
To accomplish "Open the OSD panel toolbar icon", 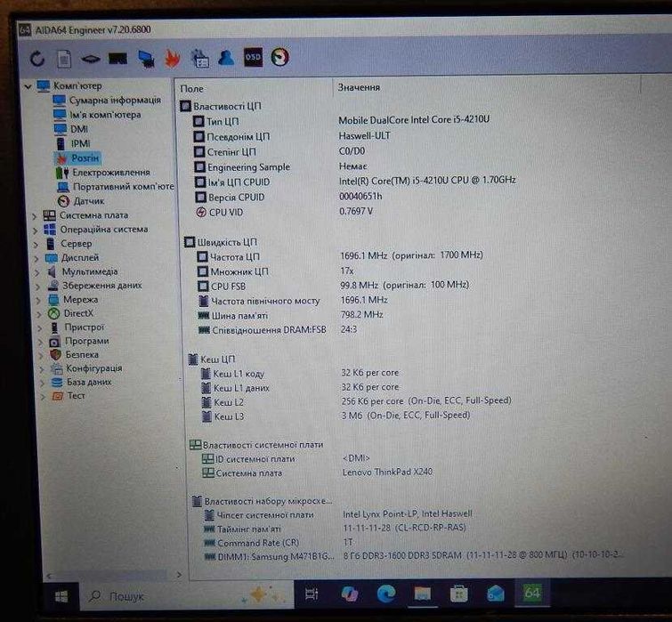I will pyautogui.click(x=253, y=57).
